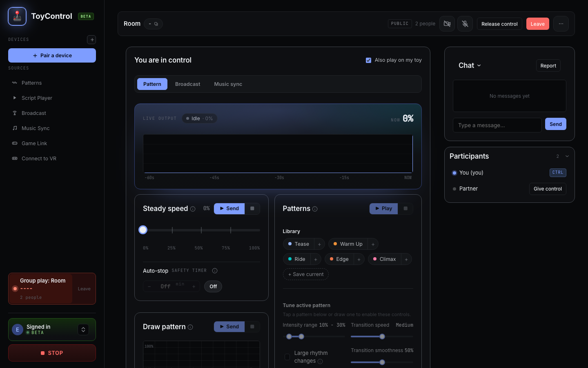Screen dimensions: 588x368
Task: Click the ToyControl joystick logo
Action: coord(17,16)
